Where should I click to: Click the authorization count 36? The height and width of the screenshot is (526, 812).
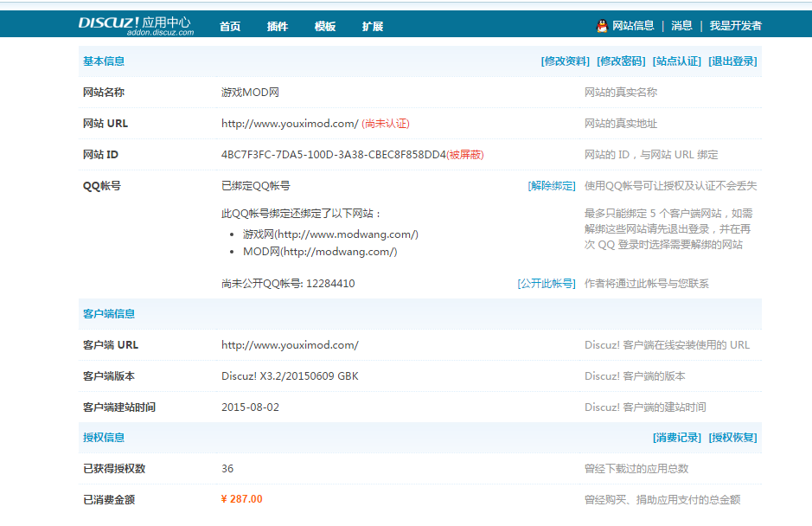(227, 469)
